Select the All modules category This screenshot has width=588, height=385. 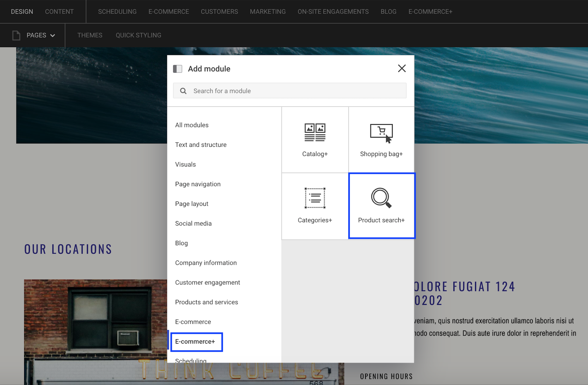point(192,125)
